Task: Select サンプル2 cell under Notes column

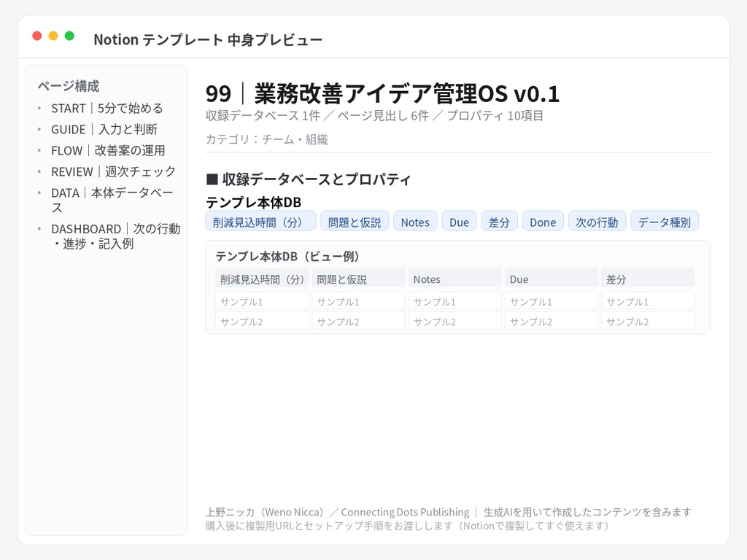Action: tap(455, 321)
